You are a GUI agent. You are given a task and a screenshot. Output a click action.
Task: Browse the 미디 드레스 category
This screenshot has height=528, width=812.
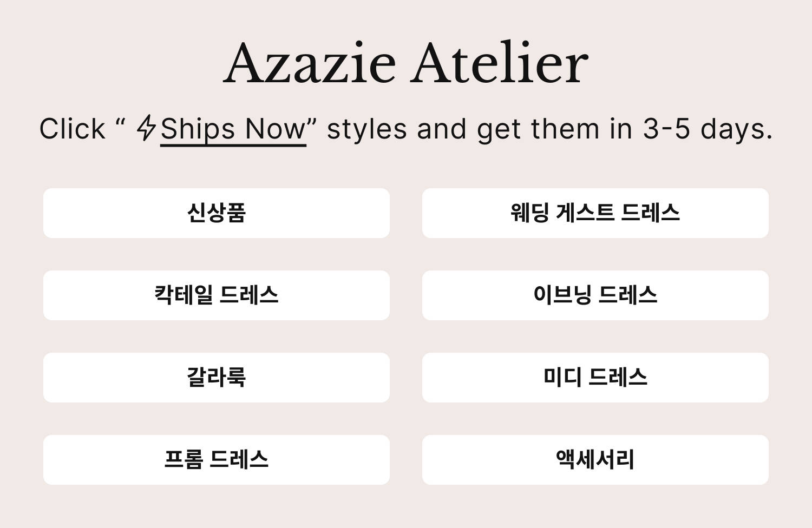[595, 378]
